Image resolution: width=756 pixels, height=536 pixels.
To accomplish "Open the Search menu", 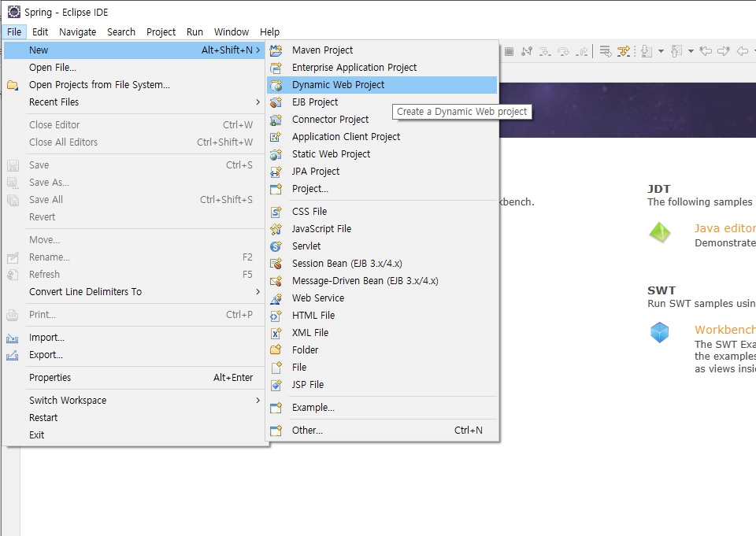I will click(121, 31).
